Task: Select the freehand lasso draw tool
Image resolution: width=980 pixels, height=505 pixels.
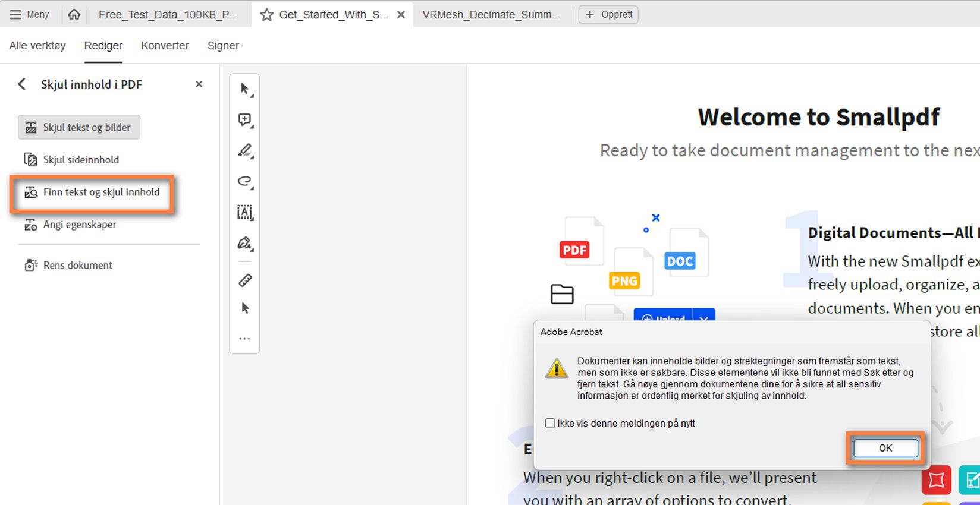Action: pyautogui.click(x=244, y=181)
